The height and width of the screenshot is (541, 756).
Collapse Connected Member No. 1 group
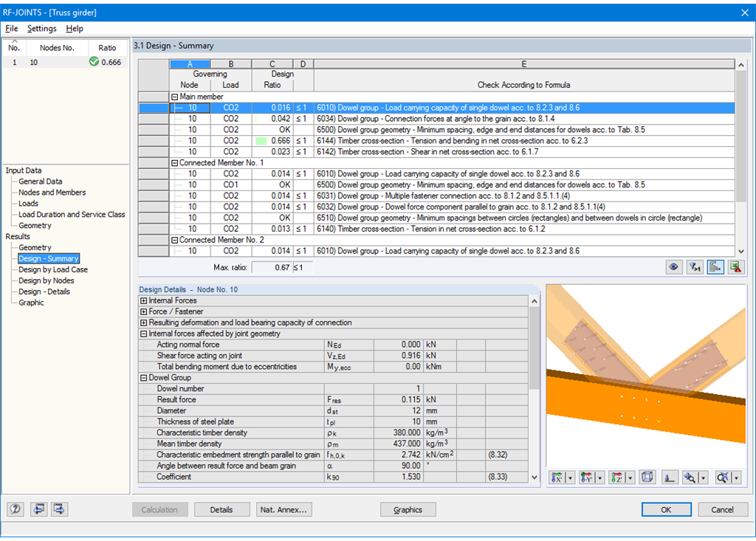pyautogui.click(x=174, y=163)
